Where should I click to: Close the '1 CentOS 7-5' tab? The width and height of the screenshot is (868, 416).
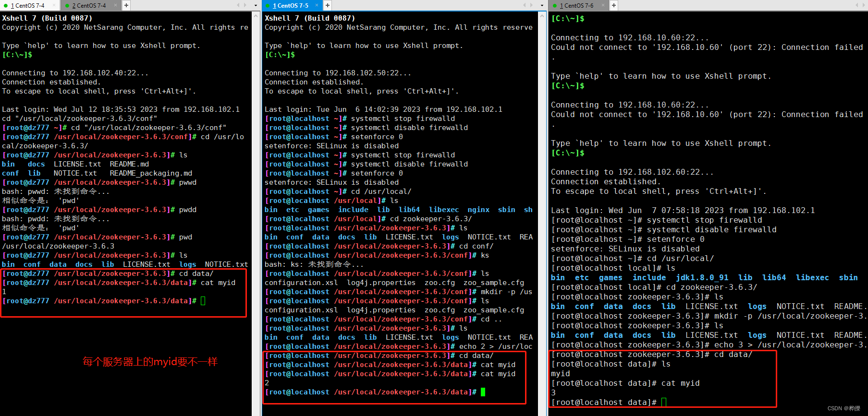pos(318,5)
